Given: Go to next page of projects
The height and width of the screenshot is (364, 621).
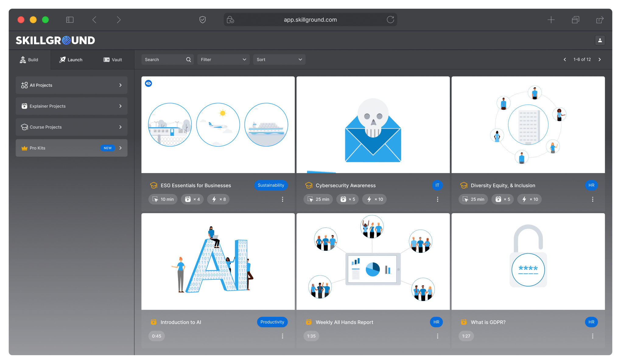Looking at the screenshot, I should pos(599,60).
